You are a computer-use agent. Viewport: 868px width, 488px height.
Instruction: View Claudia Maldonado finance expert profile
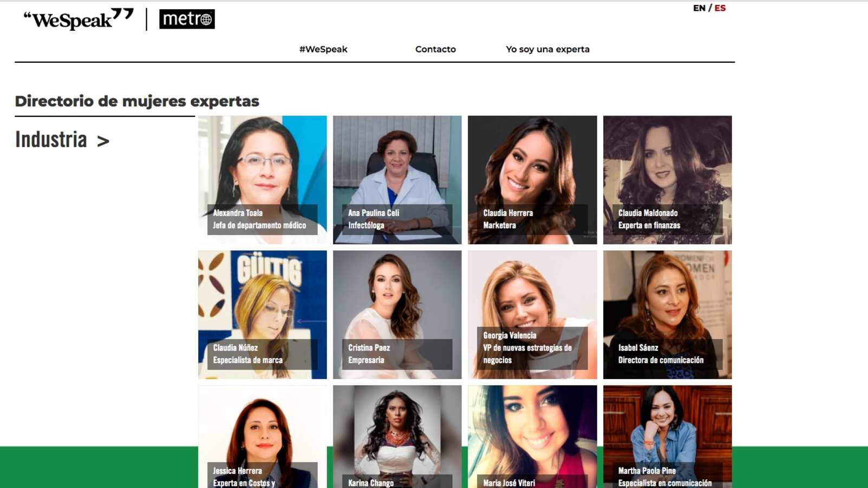[x=668, y=180]
